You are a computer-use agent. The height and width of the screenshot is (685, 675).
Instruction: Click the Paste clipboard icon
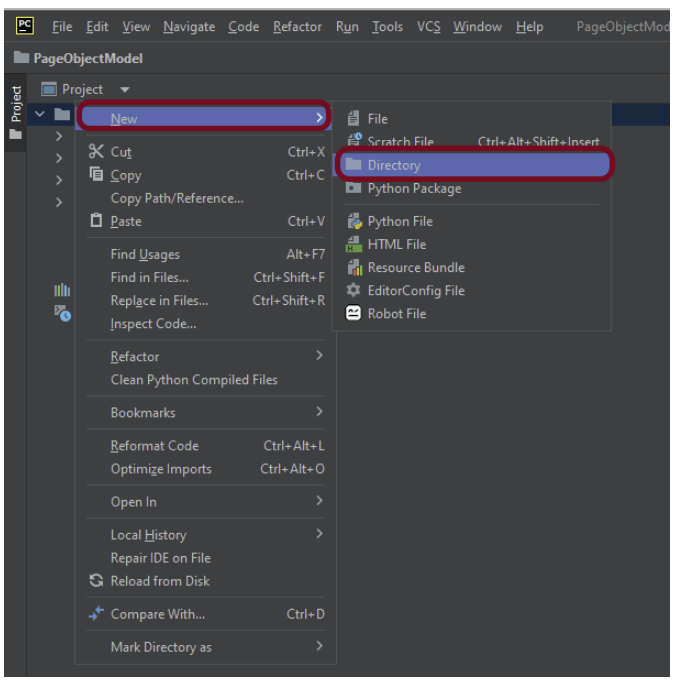[96, 220]
